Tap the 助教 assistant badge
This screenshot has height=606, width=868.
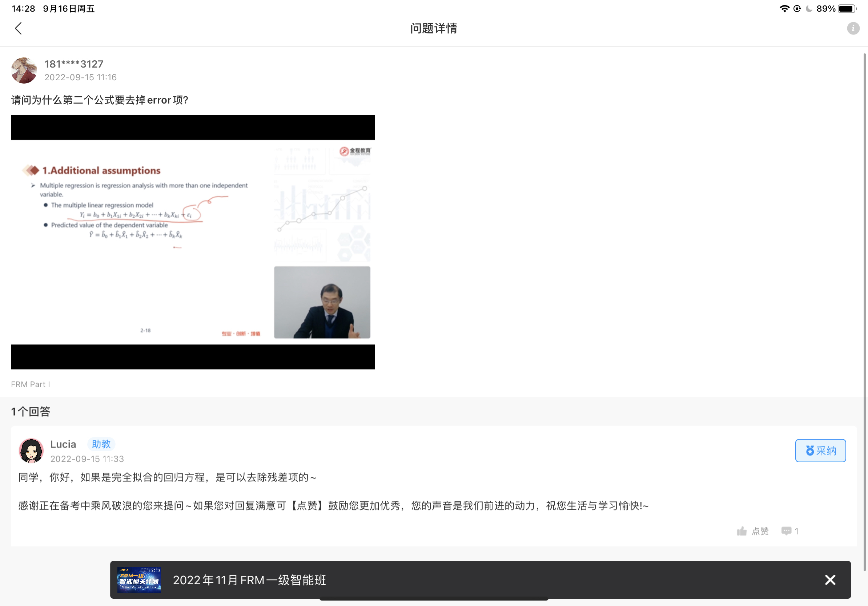pos(101,444)
